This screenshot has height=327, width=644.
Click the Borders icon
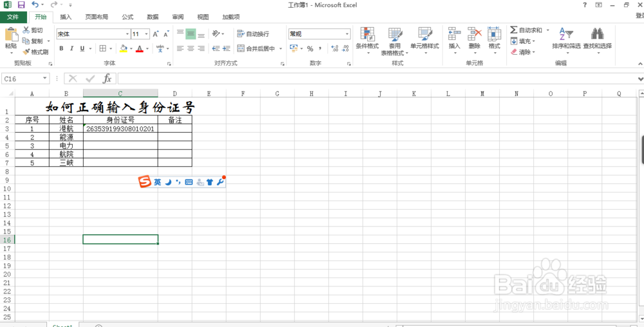coord(103,48)
